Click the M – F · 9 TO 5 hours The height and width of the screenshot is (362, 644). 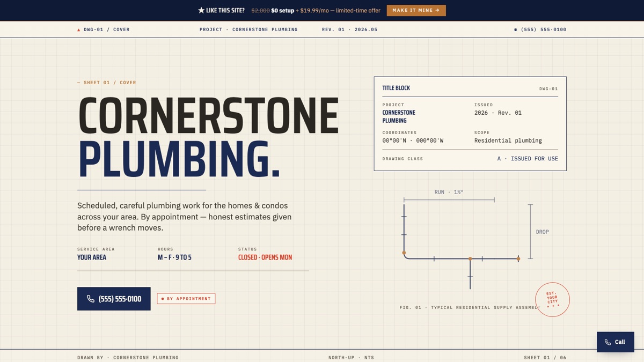(x=174, y=257)
